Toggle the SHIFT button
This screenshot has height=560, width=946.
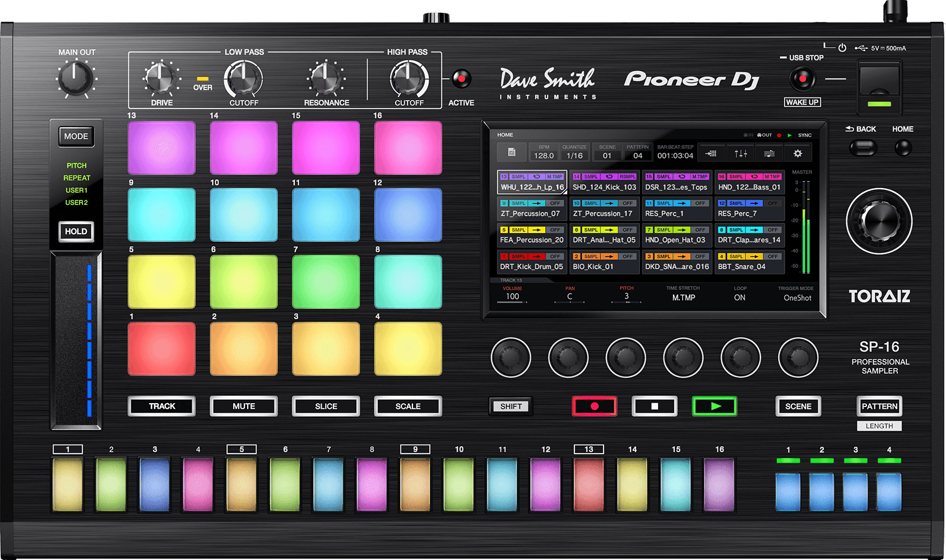[511, 407]
